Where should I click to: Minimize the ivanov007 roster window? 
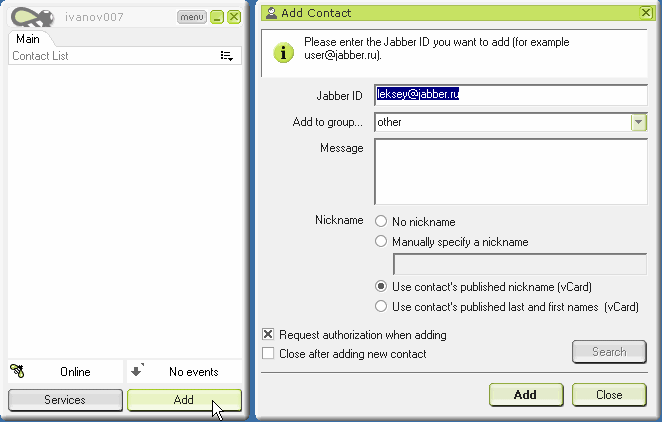click(217, 17)
